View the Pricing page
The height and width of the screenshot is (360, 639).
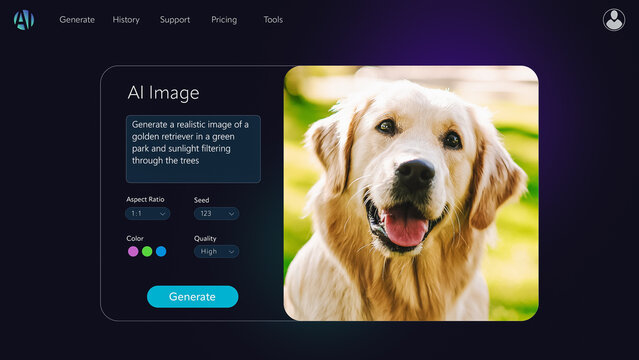pos(224,20)
